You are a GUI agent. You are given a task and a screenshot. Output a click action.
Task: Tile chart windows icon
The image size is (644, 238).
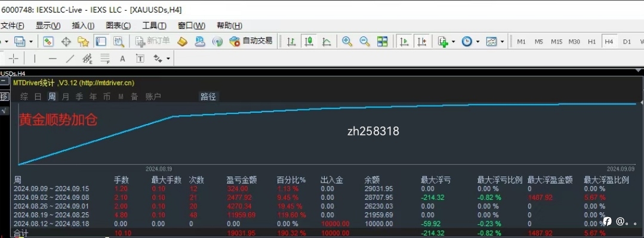coord(383,41)
